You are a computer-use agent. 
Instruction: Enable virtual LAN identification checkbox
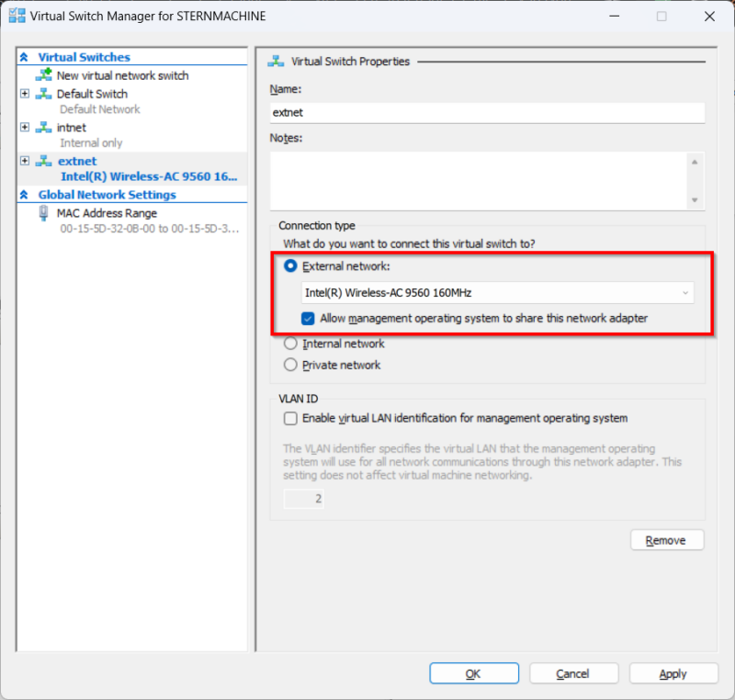click(x=290, y=418)
